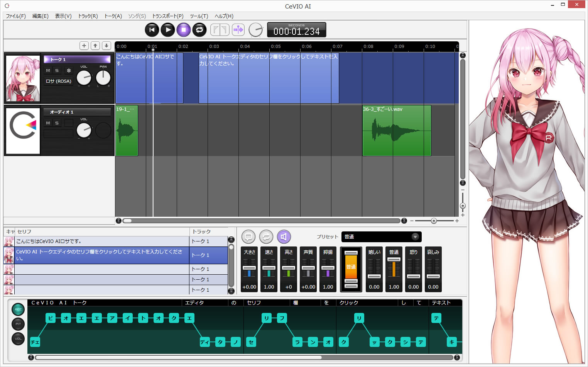Click the round dial beside the time display
The height and width of the screenshot is (367, 588).
pos(255,30)
